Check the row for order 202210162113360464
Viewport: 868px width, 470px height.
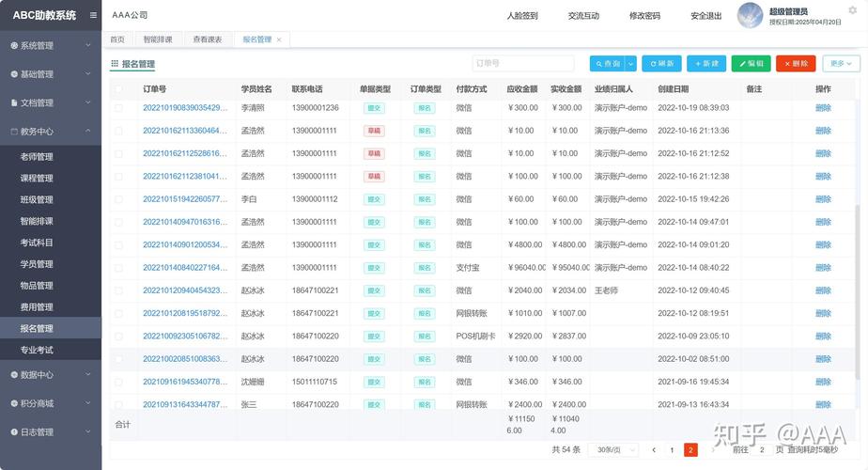pos(118,131)
